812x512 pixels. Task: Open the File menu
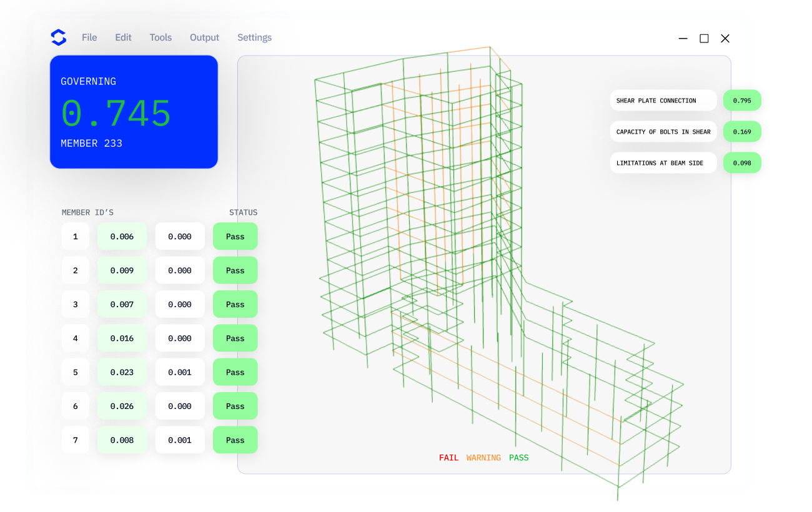89,37
